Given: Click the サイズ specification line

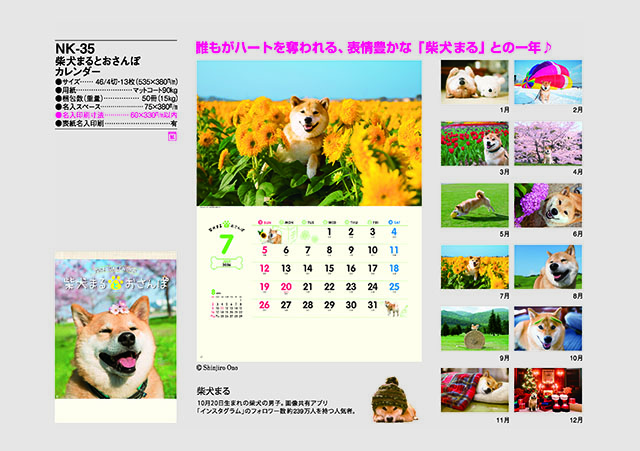Looking at the screenshot, I should pos(116,82).
